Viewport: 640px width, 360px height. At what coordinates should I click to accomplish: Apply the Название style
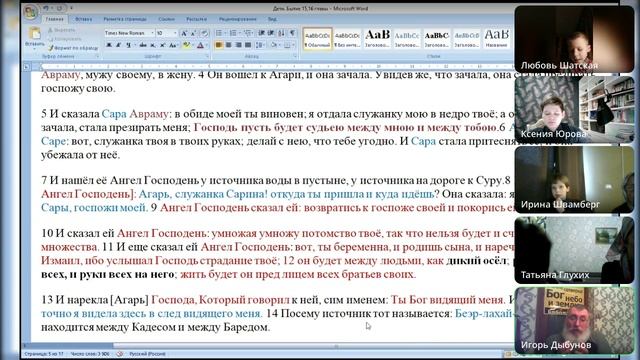(497, 39)
